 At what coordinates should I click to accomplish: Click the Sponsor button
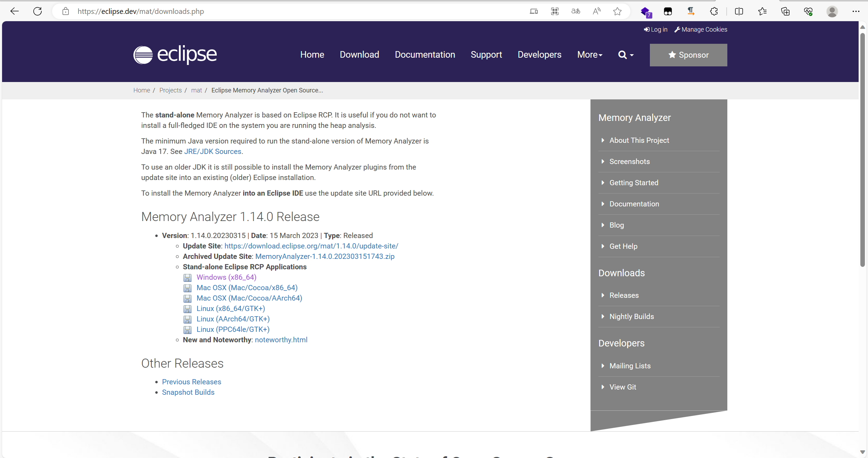(x=688, y=55)
